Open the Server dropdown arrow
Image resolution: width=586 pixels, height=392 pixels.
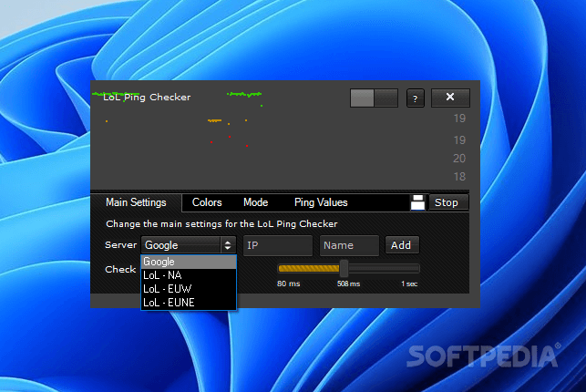click(228, 245)
